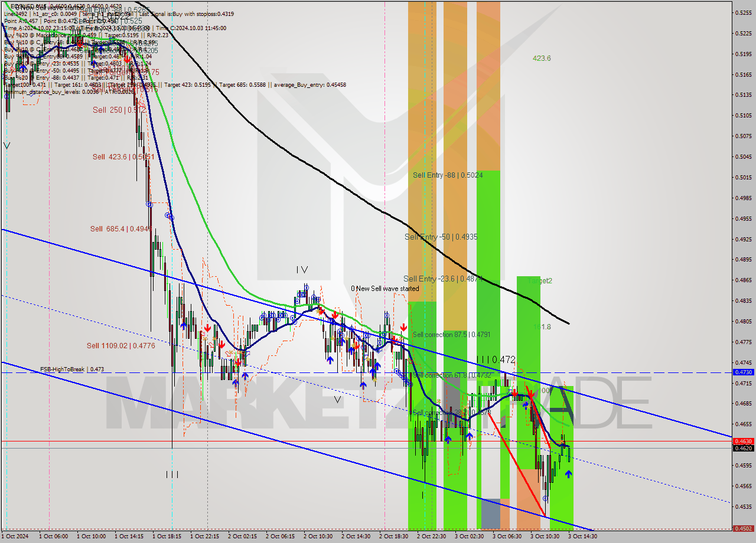The width and height of the screenshot is (756, 543).
Task: Click the 'I V' wave marker label
Action: click(302, 270)
